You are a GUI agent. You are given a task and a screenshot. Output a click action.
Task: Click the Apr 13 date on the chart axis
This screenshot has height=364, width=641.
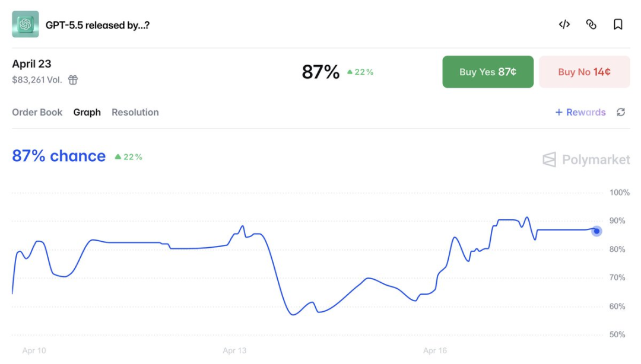point(234,350)
